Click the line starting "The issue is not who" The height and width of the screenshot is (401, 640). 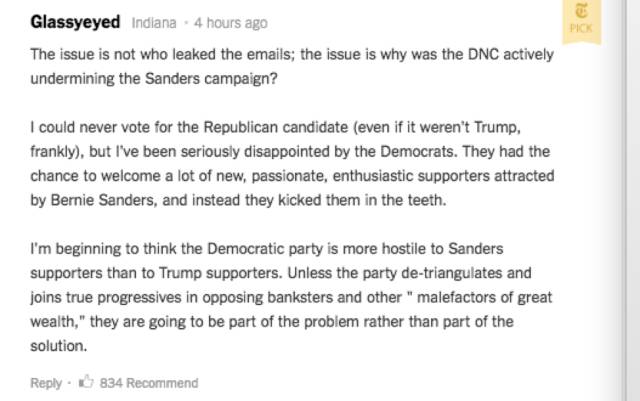[291, 55]
